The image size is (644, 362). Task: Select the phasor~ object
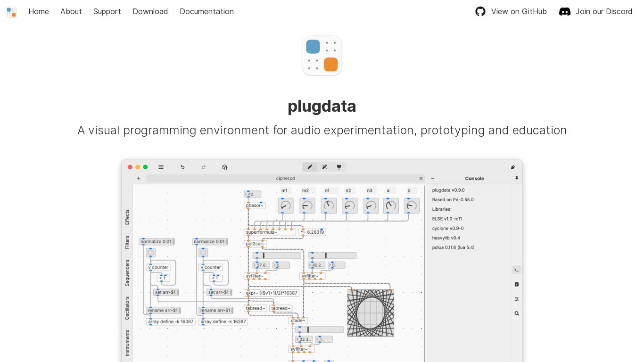tap(255, 206)
